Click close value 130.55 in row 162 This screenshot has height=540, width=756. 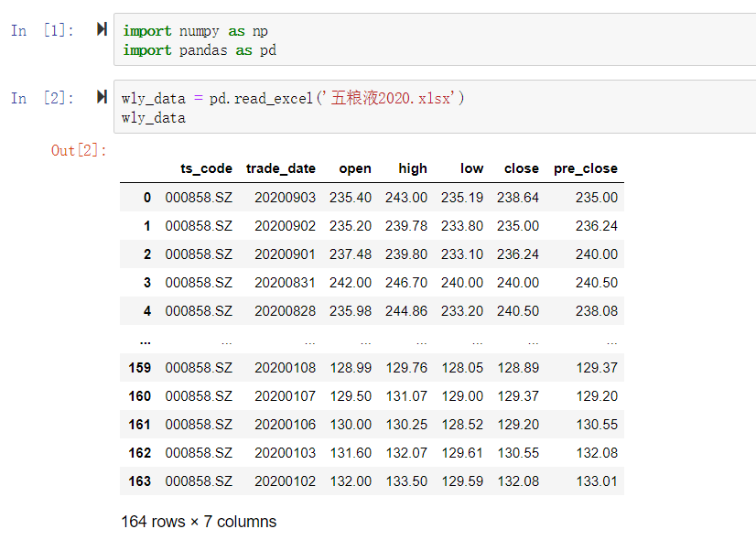click(518, 453)
